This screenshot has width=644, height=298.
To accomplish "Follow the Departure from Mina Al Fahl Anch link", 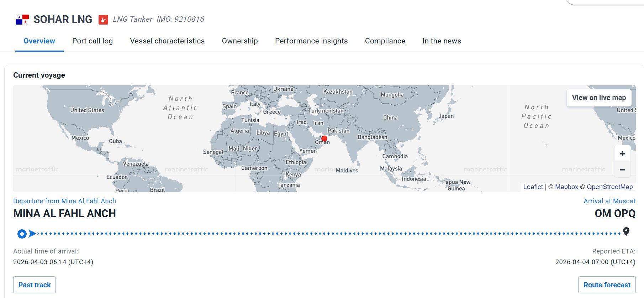I will click(64, 201).
